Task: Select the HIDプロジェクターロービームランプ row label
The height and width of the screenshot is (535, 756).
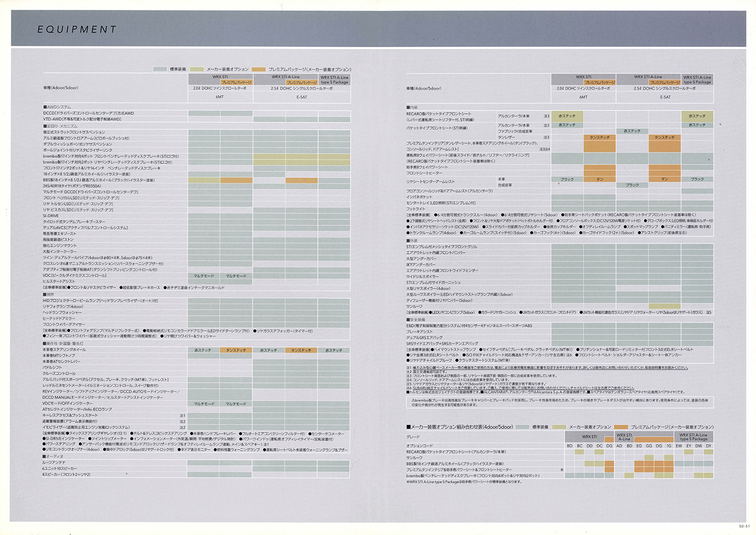Action: click(100, 301)
